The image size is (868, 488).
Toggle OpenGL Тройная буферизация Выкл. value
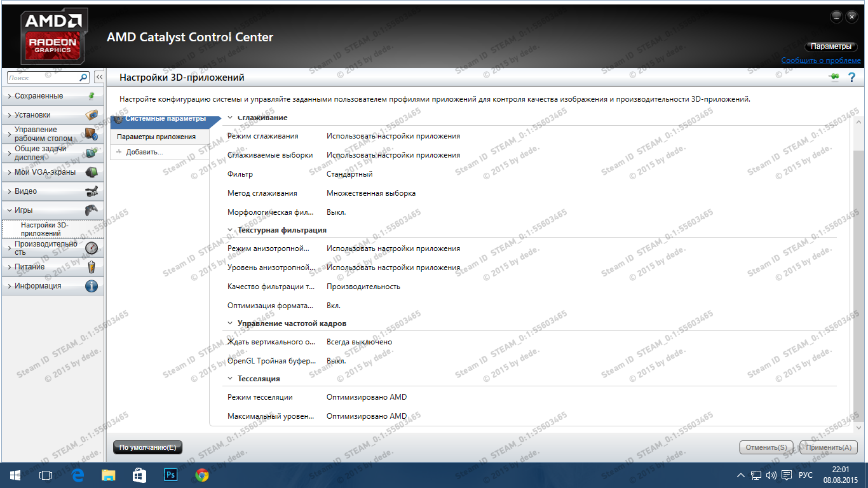click(x=336, y=361)
